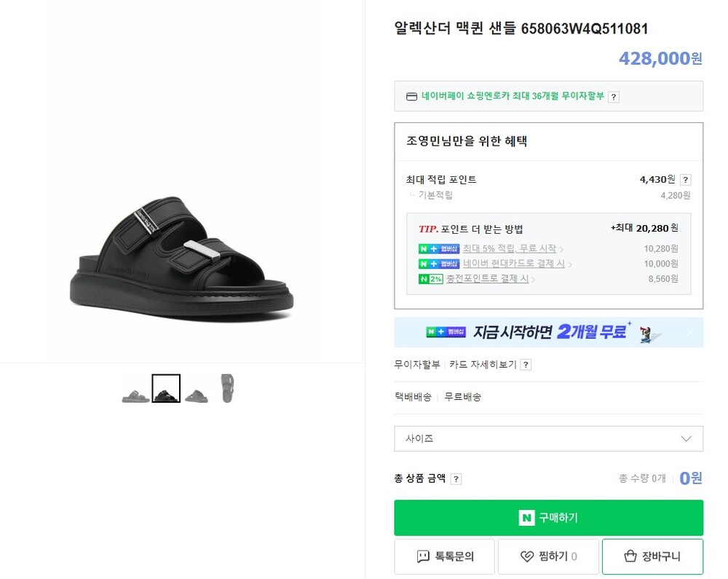
Task: Click the 무이자할부 link above shipping info
Action: tap(417, 365)
